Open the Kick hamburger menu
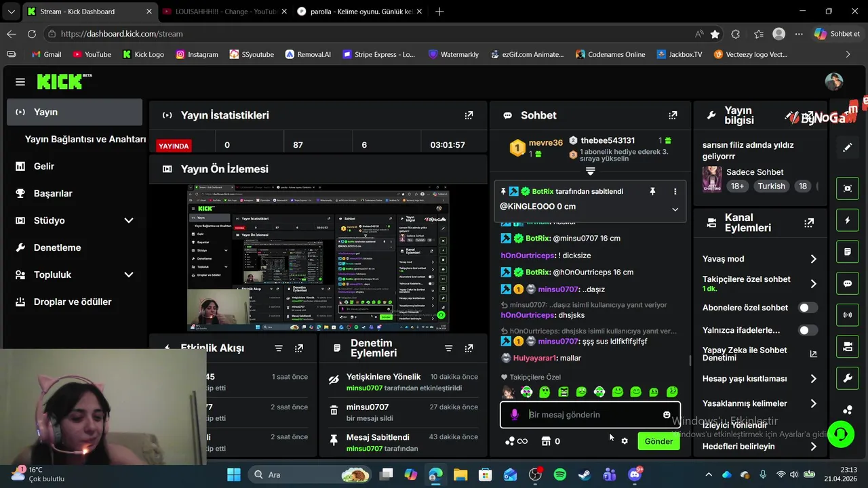The width and height of the screenshot is (868, 488). pyautogui.click(x=20, y=82)
